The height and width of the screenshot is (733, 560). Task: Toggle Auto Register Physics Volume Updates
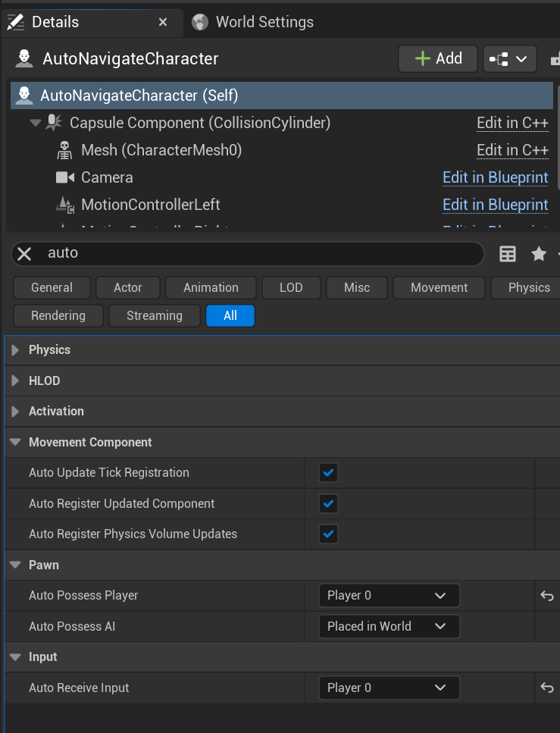click(328, 534)
